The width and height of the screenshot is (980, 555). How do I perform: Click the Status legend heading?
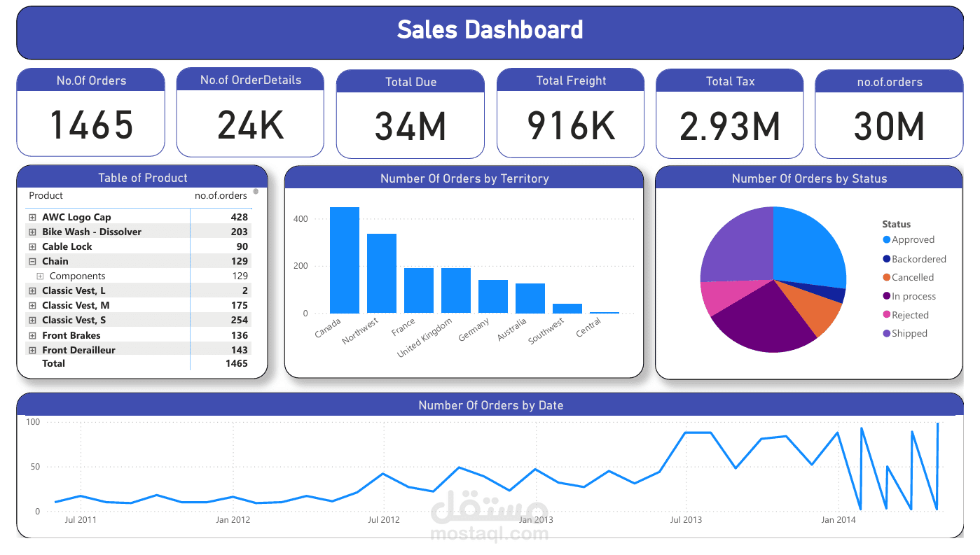tap(897, 225)
